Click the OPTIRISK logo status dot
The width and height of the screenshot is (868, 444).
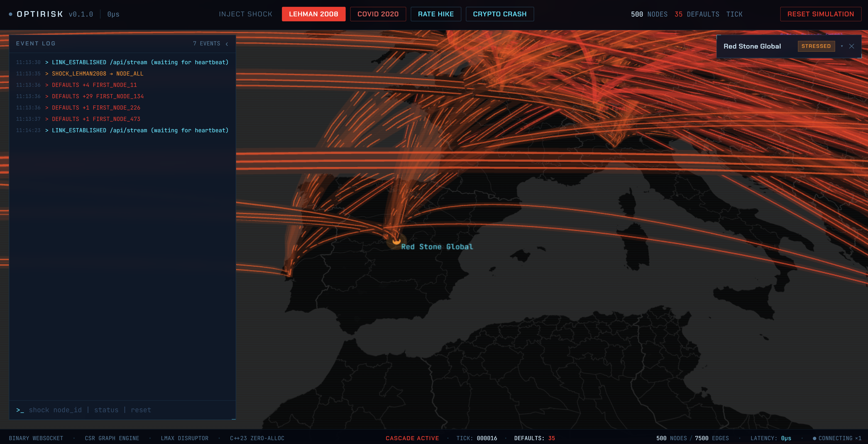[x=11, y=14]
